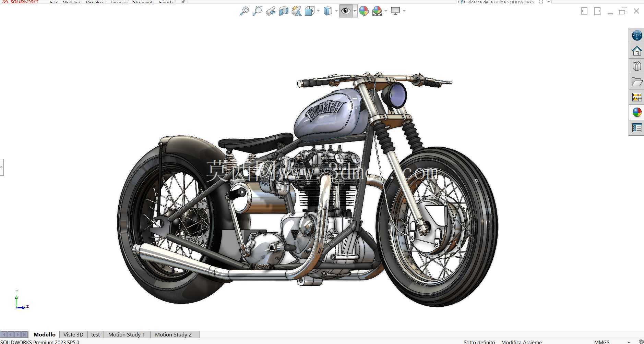Expand the View Orientation dropdown arrow
644x344 pixels.
[x=319, y=11]
